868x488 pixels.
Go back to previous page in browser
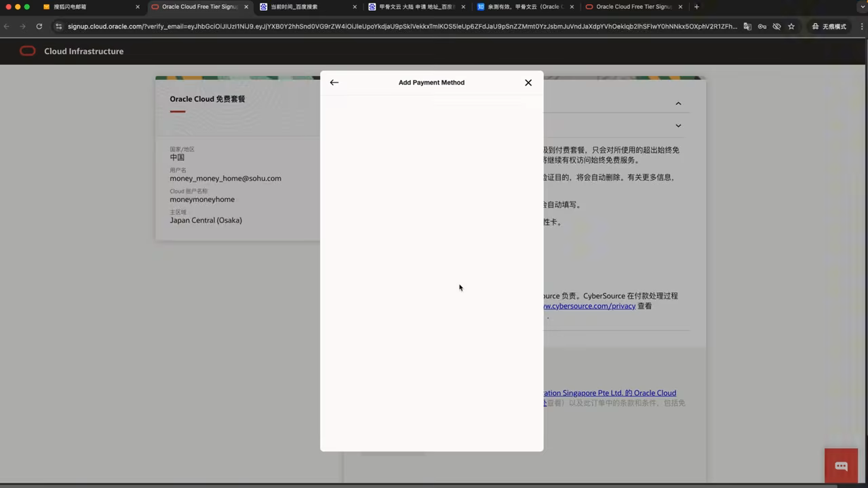pos(7,26)
